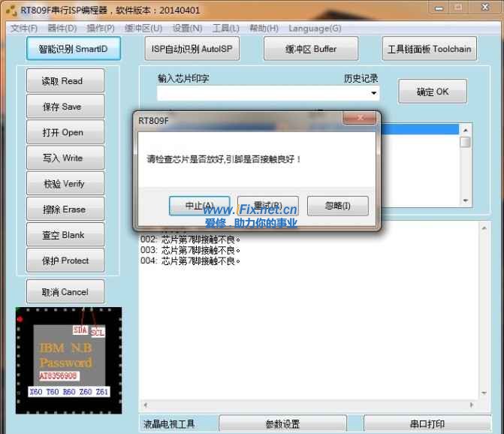The width and height of the screenshot is (504, 434).
Task: Open the 串口打印 button
Action: (427, 423)
